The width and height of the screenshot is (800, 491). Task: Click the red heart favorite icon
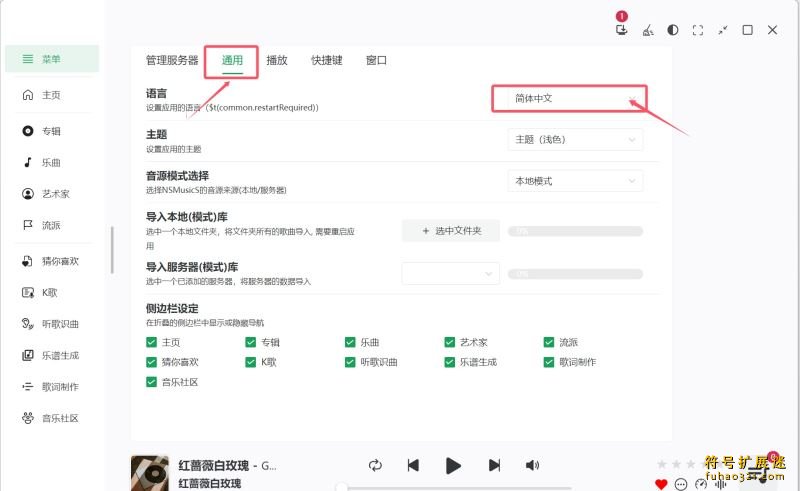(x=661, y=483)
